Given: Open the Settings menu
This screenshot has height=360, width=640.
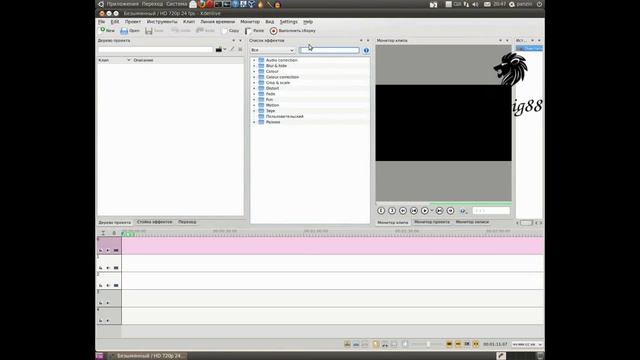Looking at the screenshot, I should coord(289,22).
